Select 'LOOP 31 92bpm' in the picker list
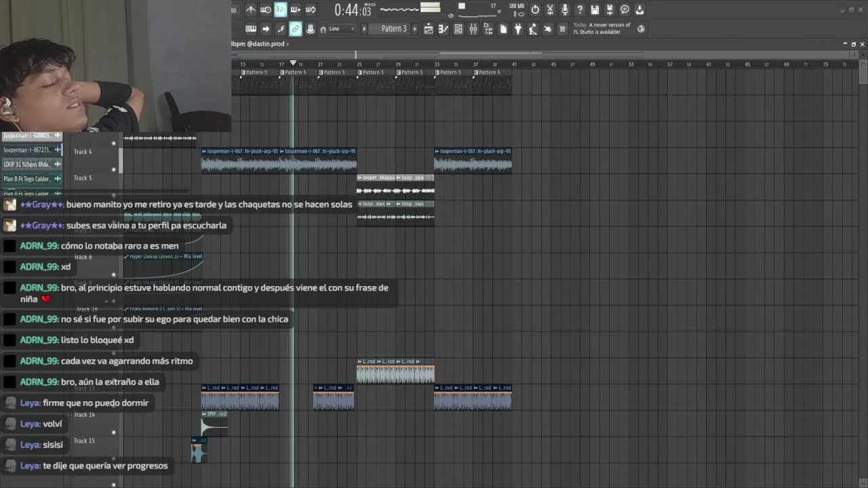The width and height of the screenshot is (868, 488). [x=32, y=164]
